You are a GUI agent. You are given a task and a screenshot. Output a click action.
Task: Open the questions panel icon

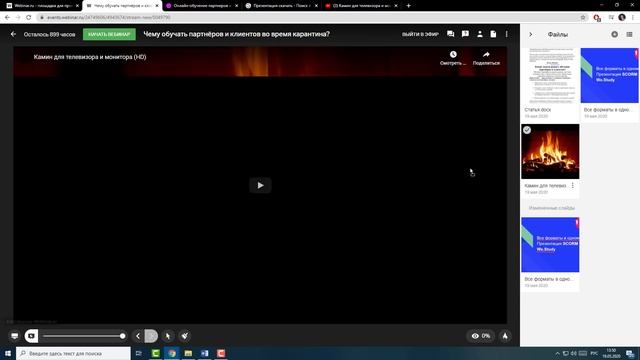465,34
